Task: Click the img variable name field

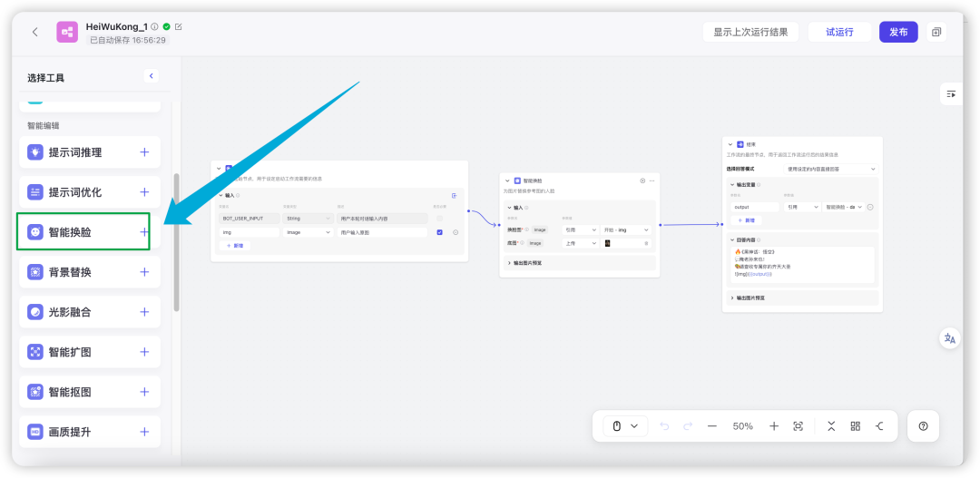Action: (x=249, y=232)
